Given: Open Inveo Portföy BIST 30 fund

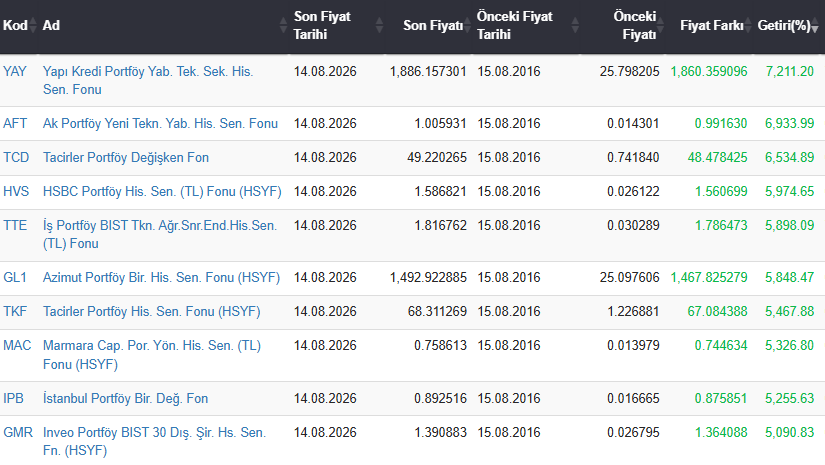Looking at the screenshot, I should [154, 442].
